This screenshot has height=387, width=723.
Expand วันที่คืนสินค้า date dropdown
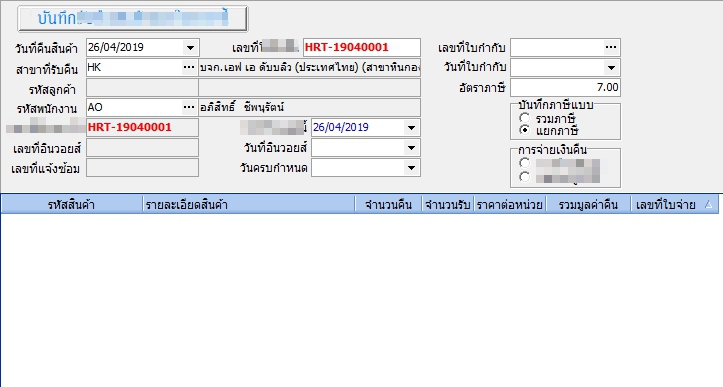[x=190, y=48]
